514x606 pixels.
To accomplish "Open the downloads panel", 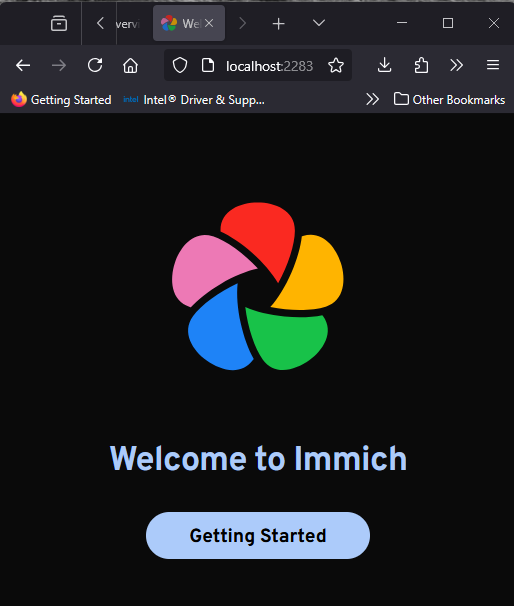I will pyautogui.click(x=385, y=65).
